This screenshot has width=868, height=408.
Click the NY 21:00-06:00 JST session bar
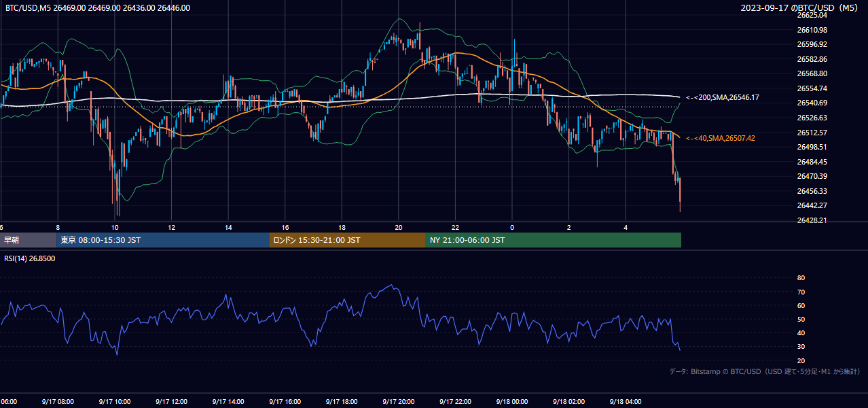554,240
